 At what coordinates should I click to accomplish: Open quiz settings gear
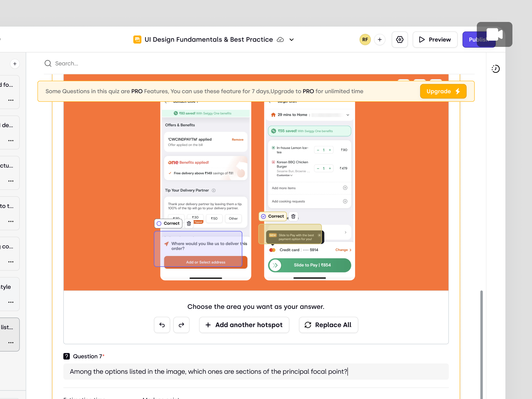coord(400,40)
